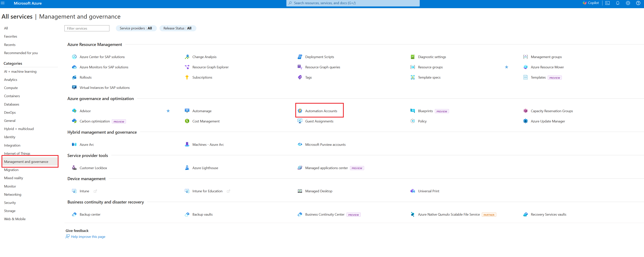
Task: Expand the portal hamburger menu
Action: point(3,3)
